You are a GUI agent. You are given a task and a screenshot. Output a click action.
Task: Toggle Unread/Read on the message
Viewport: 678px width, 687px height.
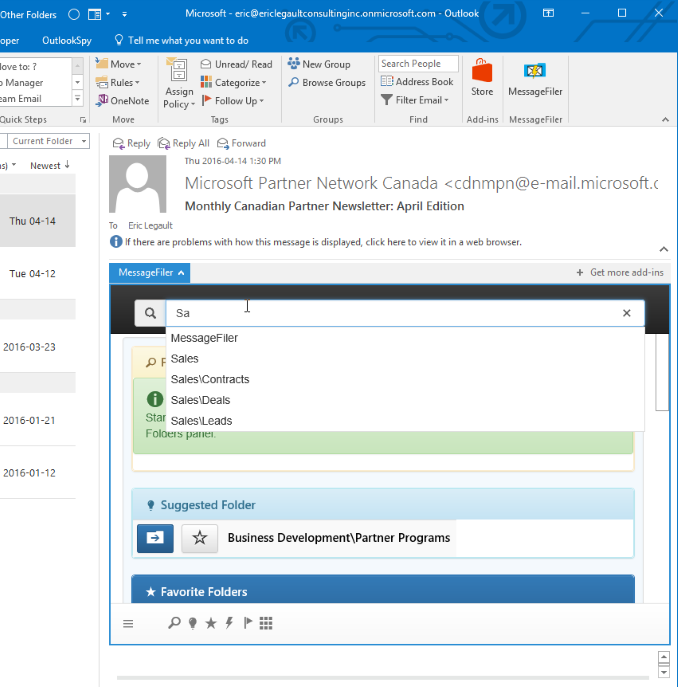[x=236, y=64]
